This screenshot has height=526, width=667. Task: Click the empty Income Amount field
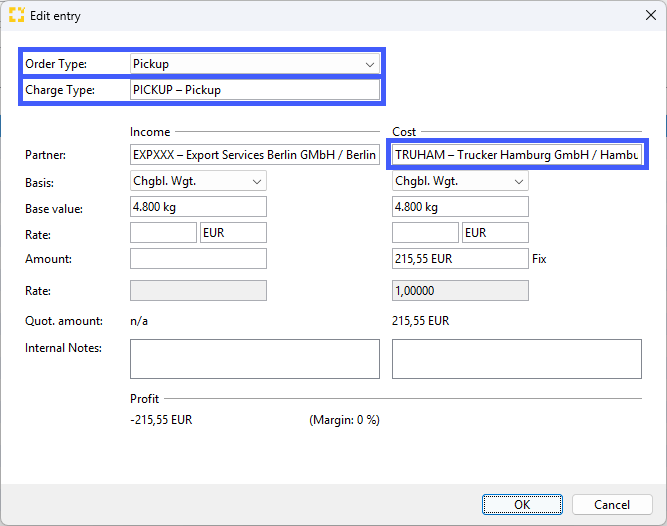point(198,259)
